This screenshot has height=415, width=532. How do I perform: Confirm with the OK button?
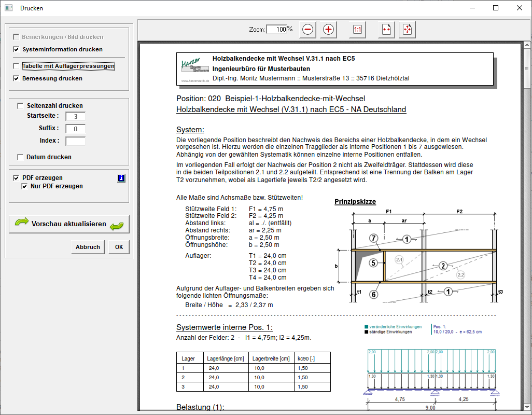[119, 247]
